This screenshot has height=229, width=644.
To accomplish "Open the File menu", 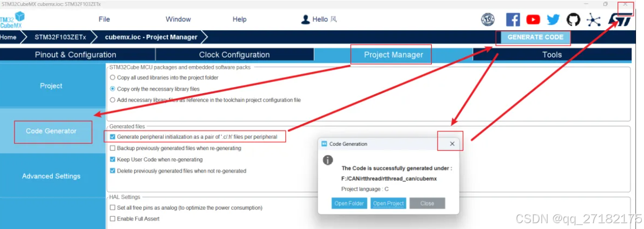I will 104,19.
